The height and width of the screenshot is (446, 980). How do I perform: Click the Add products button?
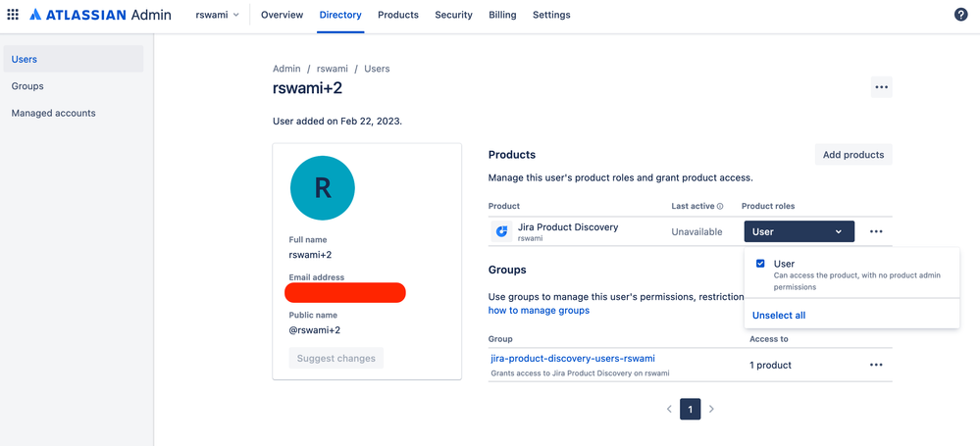tap(853, 155)
